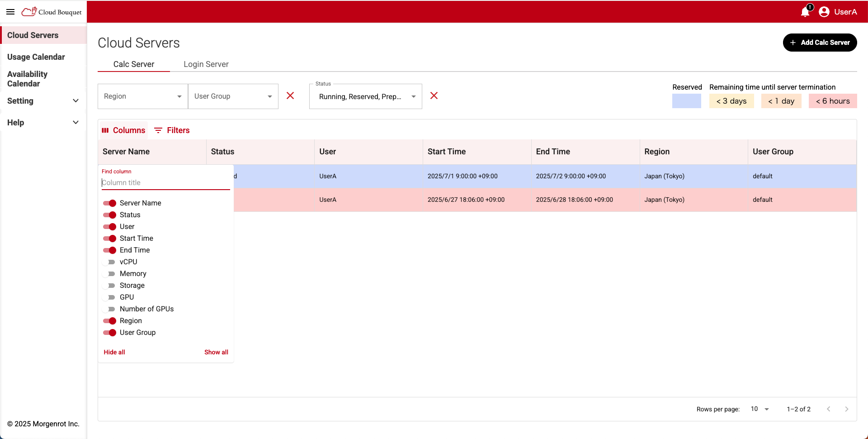Open the Status filter dropdown
Viewport: 868px width, 439px height.
click(x=365, y=96)
